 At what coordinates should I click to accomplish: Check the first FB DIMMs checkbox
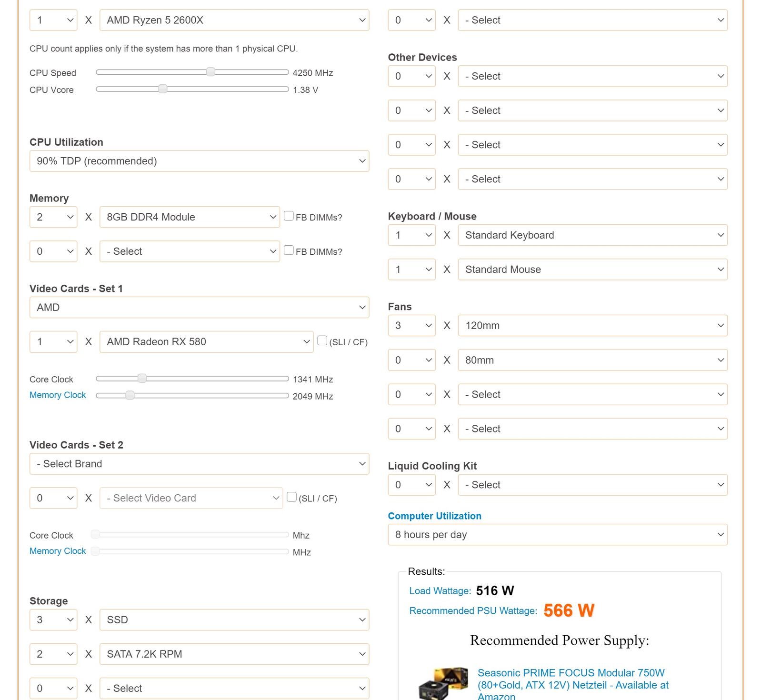click(x=289, y=216)
